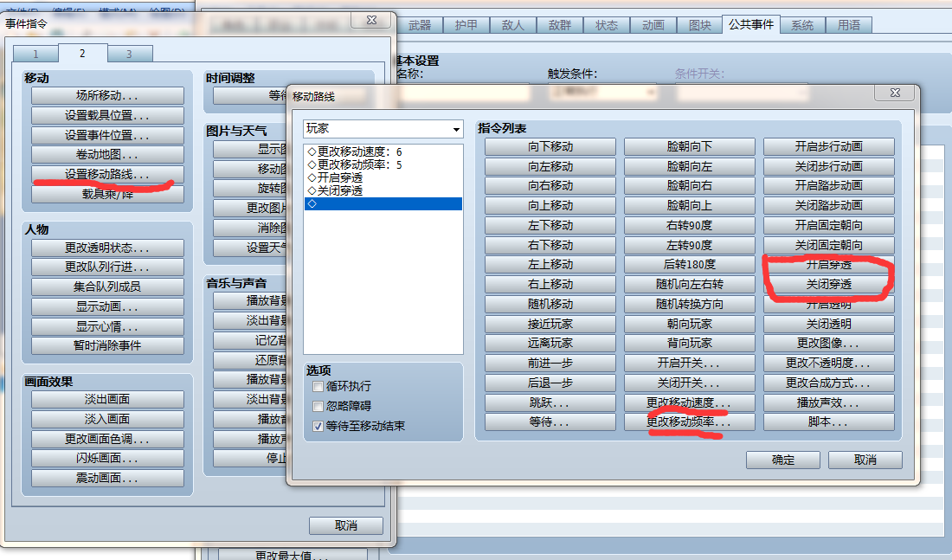
Task: Open 更改不透明度... command
Action: pos(829,364)
